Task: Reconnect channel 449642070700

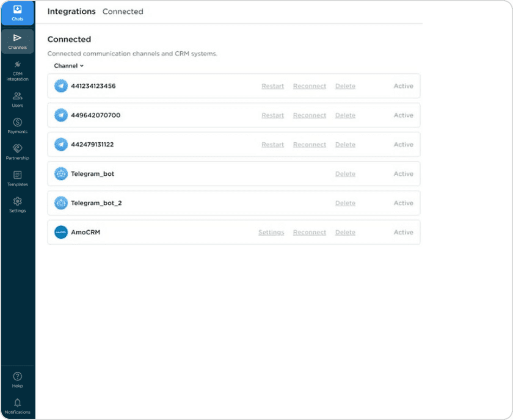Action: (309, 115)
